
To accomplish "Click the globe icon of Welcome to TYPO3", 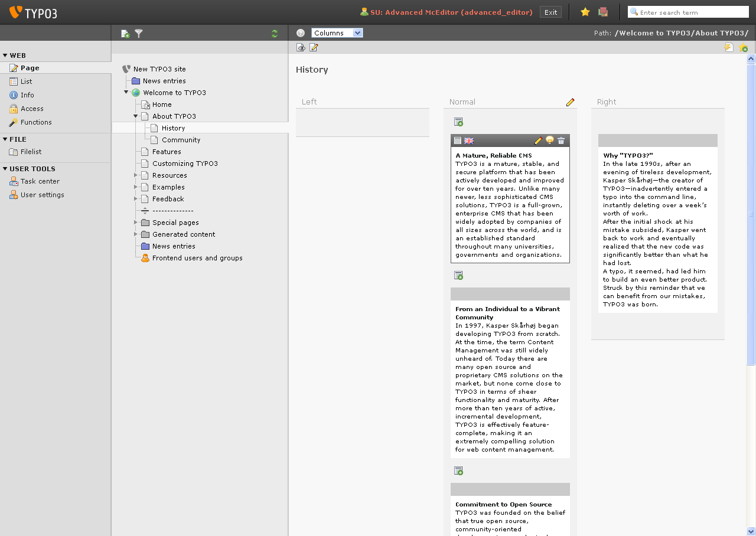I will (136, 93).
